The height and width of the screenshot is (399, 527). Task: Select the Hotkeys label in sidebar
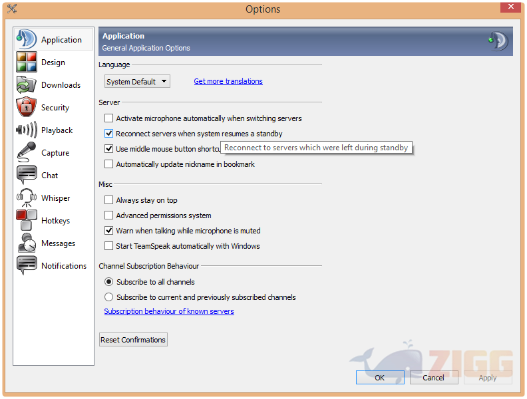(55, 221)
